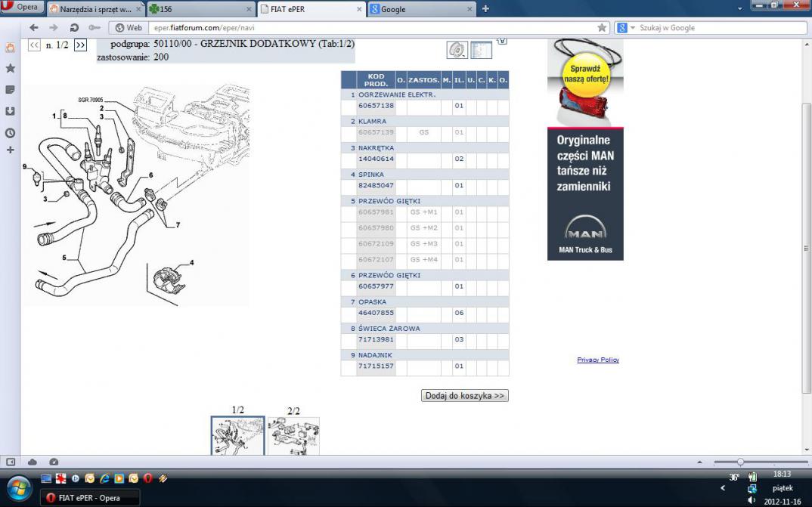Click greyed part code 60657139
Image resolution: width=812 pixels, height=507 pixels.
pos(376,132)
